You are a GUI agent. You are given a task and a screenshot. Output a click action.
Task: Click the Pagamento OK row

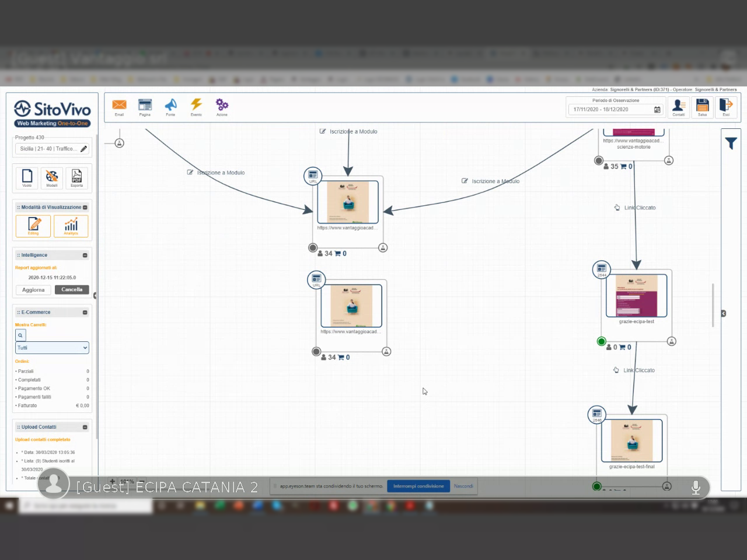53,388
